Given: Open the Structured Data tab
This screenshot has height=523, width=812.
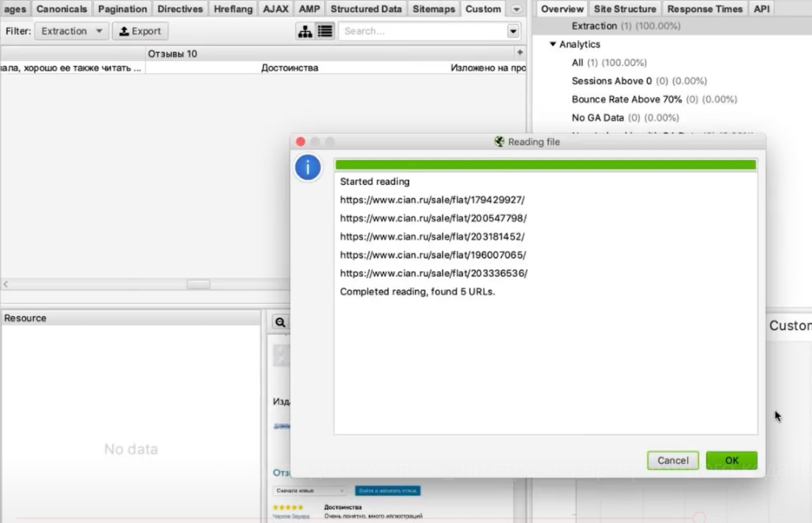Looking at the screenshot, I should [x=366, y=9].
